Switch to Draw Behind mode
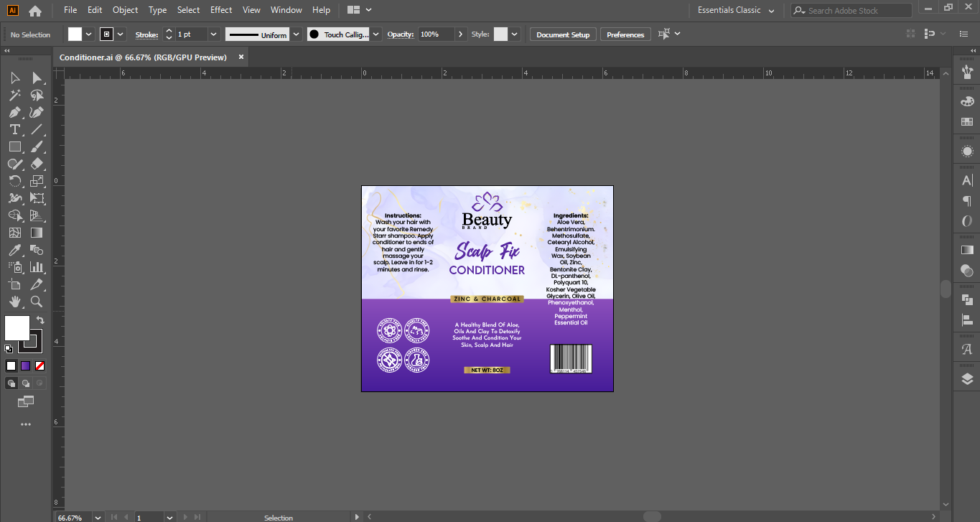980x522 pixels. [x=26, y=383]
